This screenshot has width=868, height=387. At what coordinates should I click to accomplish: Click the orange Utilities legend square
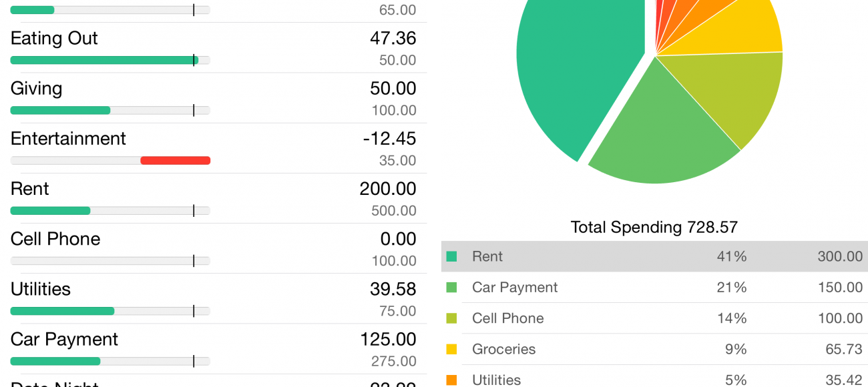click(x=451, y=380)
